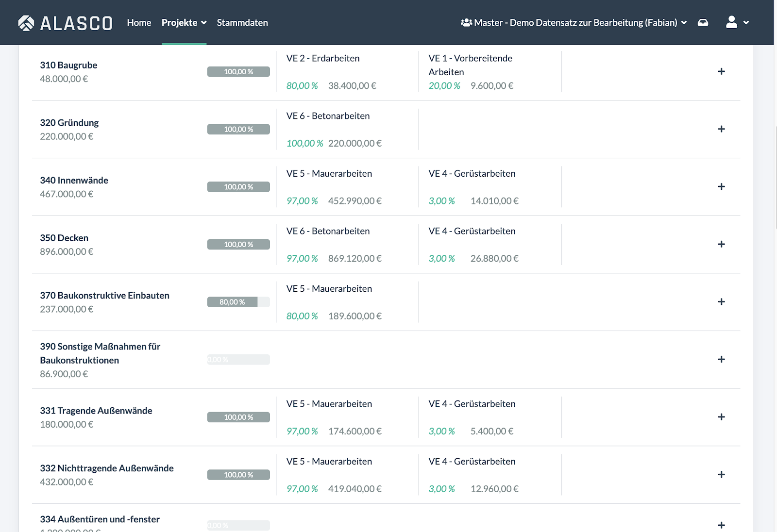Click the team icon beside Master dataset
The width and height of the screenshot is (777, 532).
[466, 23]
